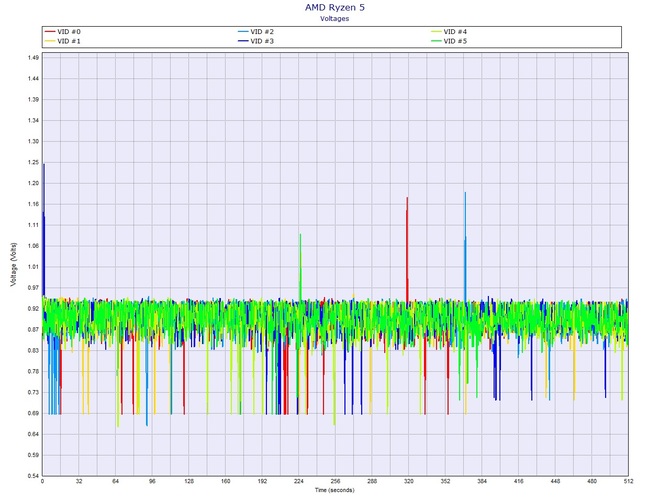Click the VID #3 legend entry
This screenshot has width=670, height=502.
coord(256,41)
